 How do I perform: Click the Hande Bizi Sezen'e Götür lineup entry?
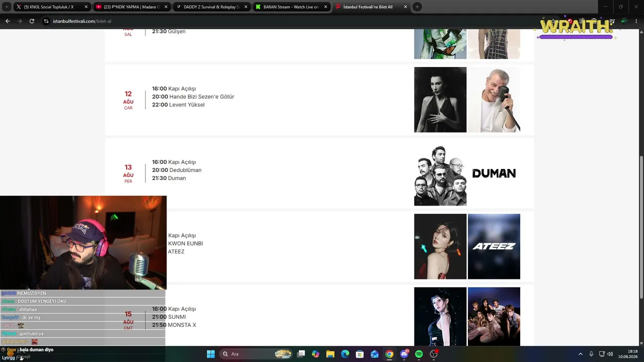tap(193, 97)
